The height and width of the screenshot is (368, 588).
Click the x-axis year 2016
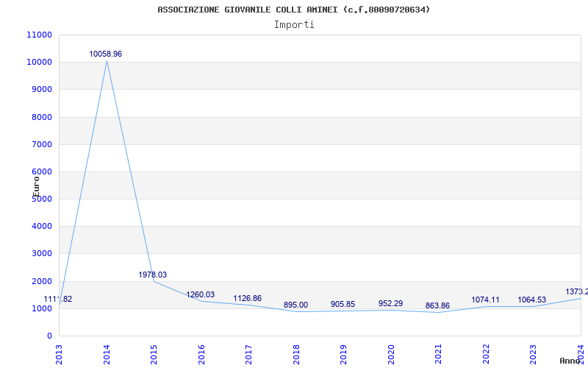201,354
